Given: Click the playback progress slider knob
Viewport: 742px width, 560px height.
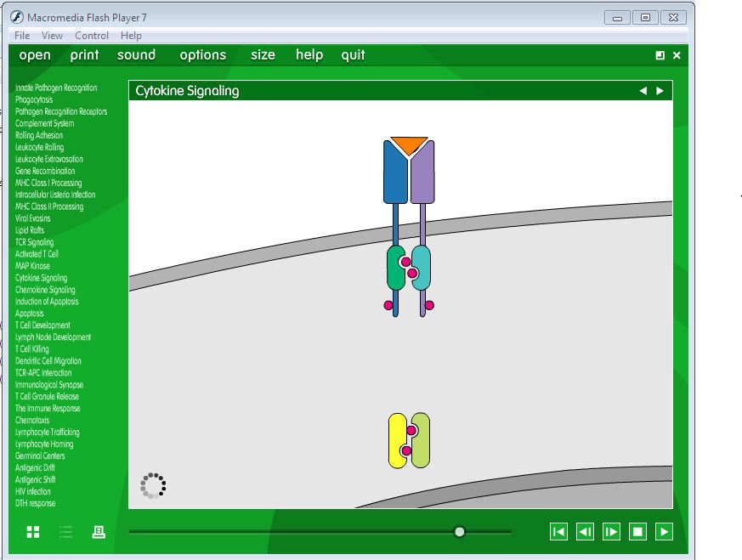Looking at the screenshot, I should point(459,532).
